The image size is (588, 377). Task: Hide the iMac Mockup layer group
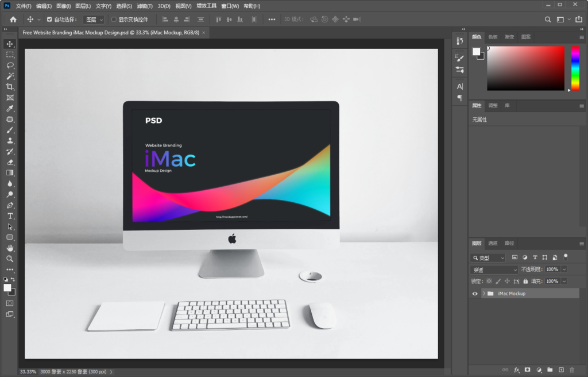[x=475, y=294]
